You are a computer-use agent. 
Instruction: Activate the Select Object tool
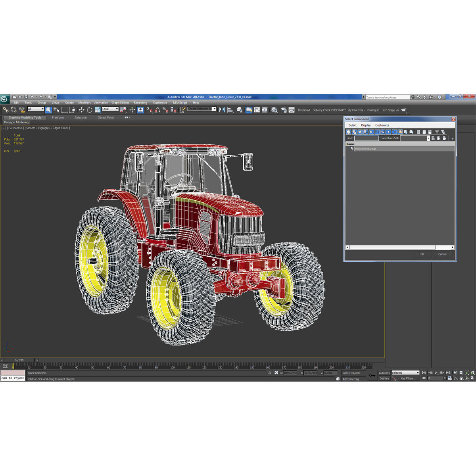48,110
